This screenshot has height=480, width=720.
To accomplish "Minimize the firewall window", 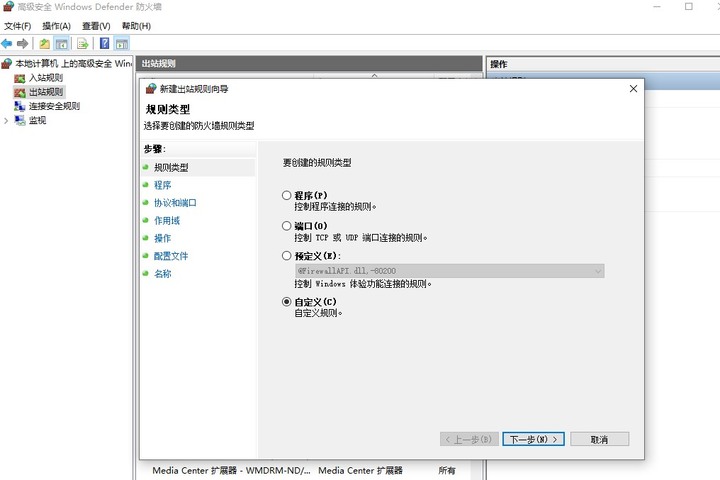I will (657, 7).
